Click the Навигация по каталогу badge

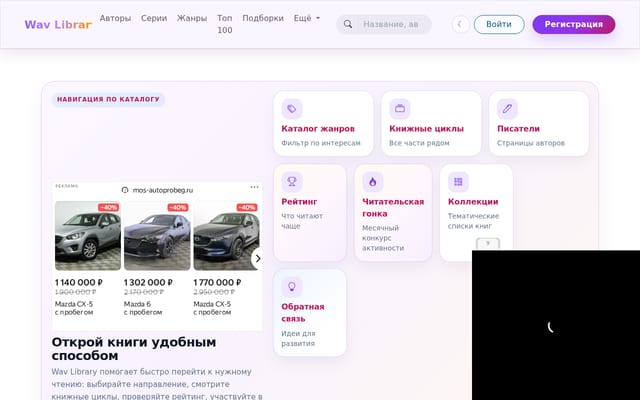click(x=108, y=99)
